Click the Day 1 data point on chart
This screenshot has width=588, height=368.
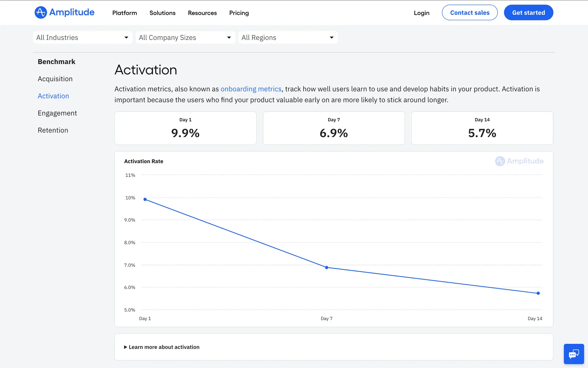145,199
